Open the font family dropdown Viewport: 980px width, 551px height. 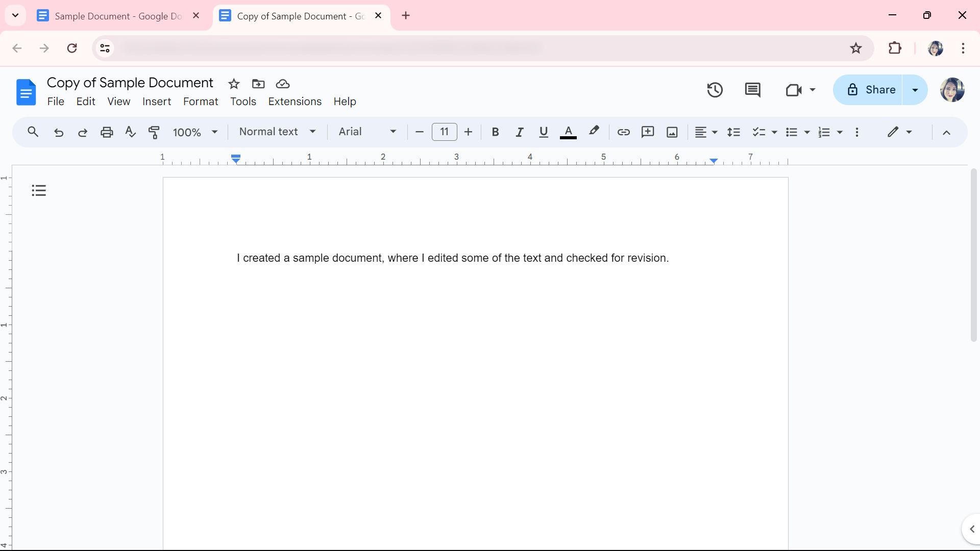tap(366, 132)
